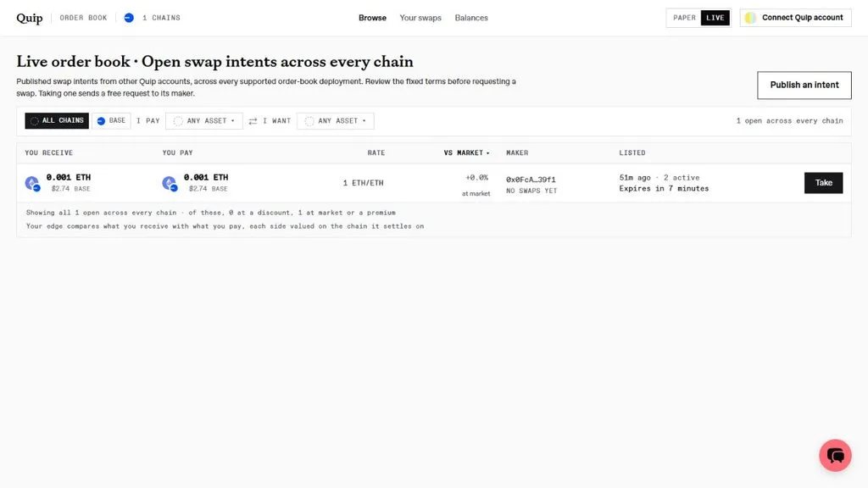Viewport: 868px width, 488px height.
Task: Open the I WANT any asset dropdown
Action: (336, 120)
